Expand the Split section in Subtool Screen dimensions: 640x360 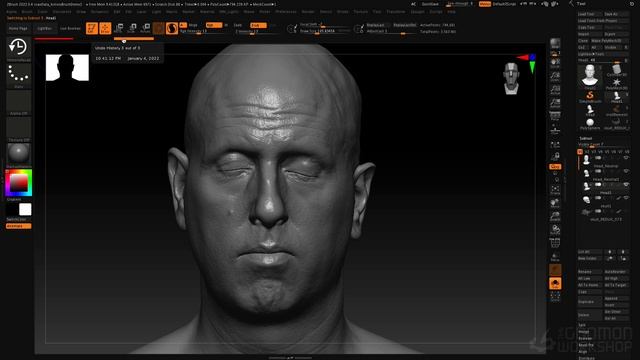(x=582, y=325)
